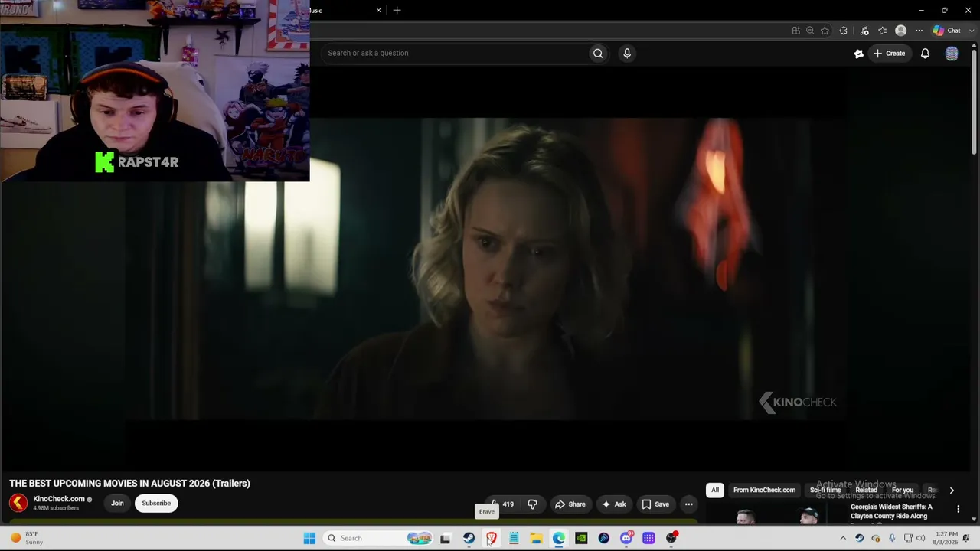Show more chips with the right arrow

pyautogui.click(x=952, y=490)
